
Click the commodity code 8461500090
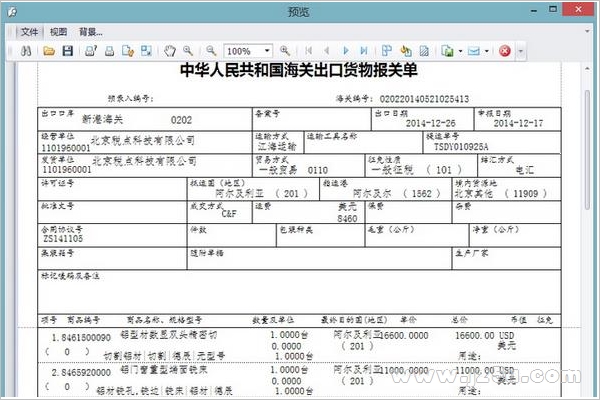click(x=86, y=338)
